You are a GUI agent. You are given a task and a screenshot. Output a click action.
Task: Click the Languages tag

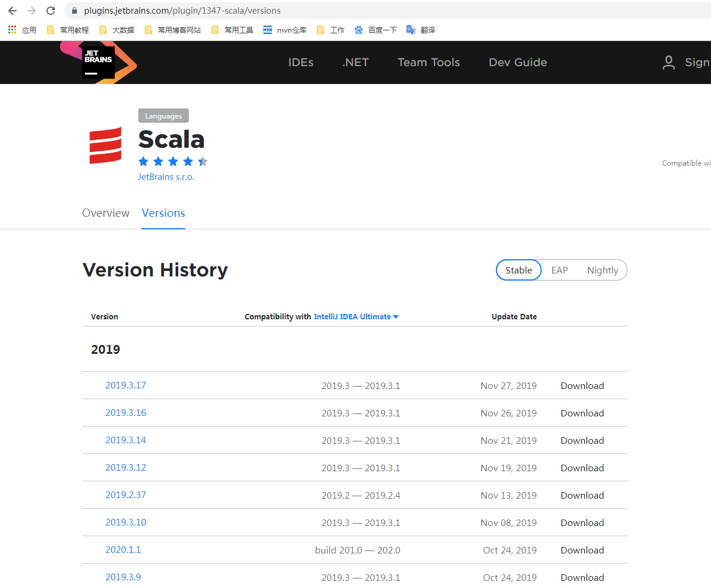[x=163, y=116]
